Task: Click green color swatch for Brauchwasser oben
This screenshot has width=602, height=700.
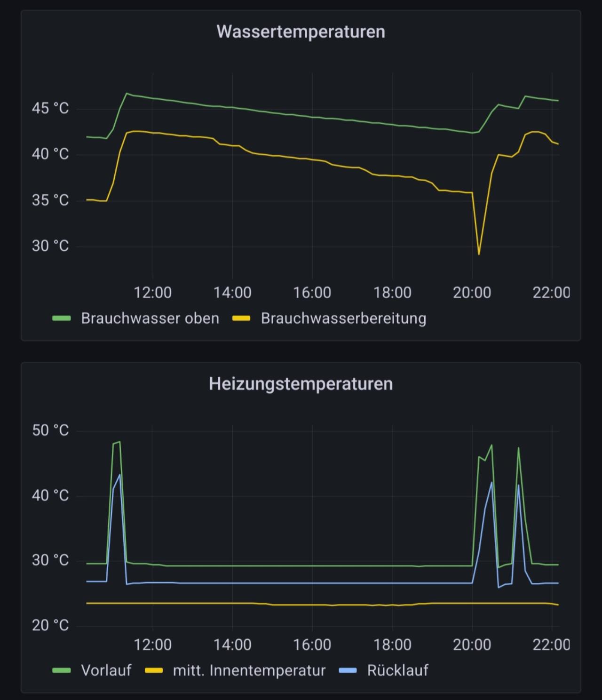Action: pyautogui.click(x=62, y=318)
